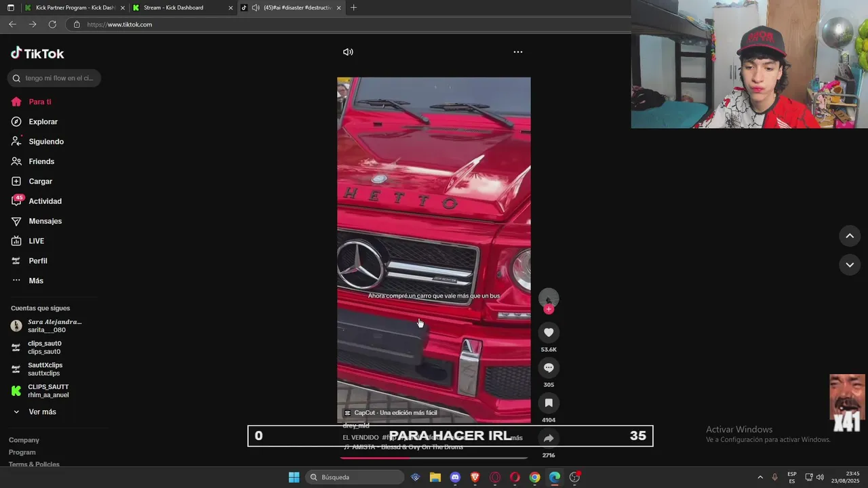Click the taskbar Búsqueda search box
The height and width of the screenshot is (488, 868).
point(355,477)
